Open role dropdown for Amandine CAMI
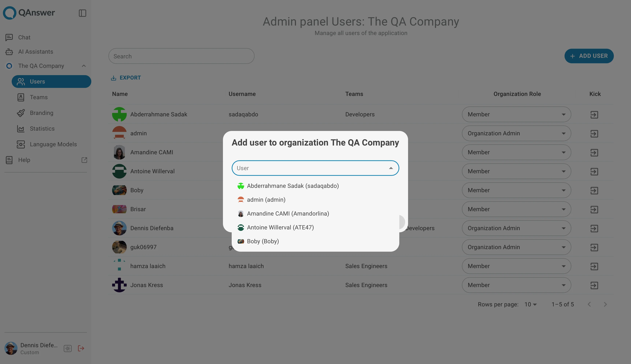 coord(516,152)
